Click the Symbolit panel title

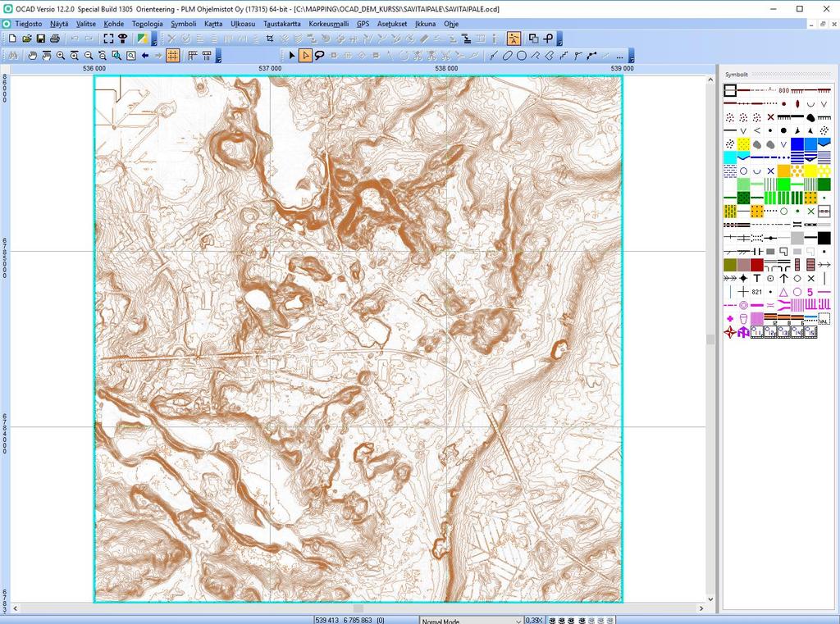[737, 75]
